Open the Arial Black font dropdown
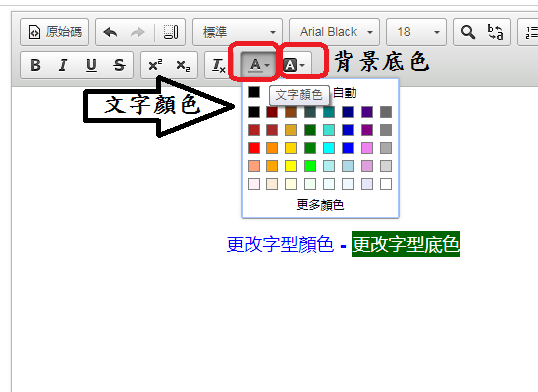Image resolution: width=538 pixels, height=392 pixels. click(335, 32)
